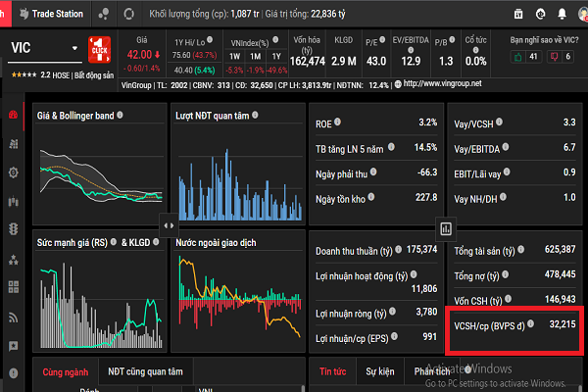588x392 pixels.
Task: Click the Tổng tài sản value 625,387
Action: (x=560, y=249)
